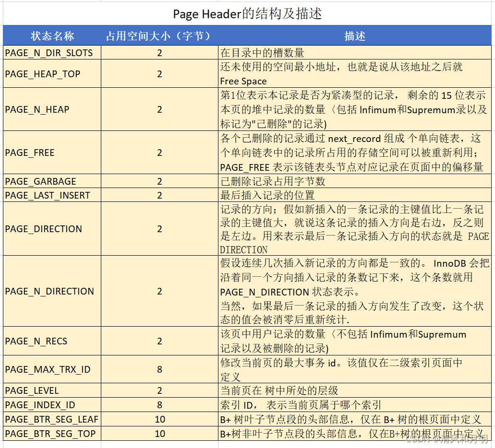Click the size value 2 for PAGE_N_DIR_SLOTS
This screenshot has height=448, width=495.
click(x=159, y=53)
